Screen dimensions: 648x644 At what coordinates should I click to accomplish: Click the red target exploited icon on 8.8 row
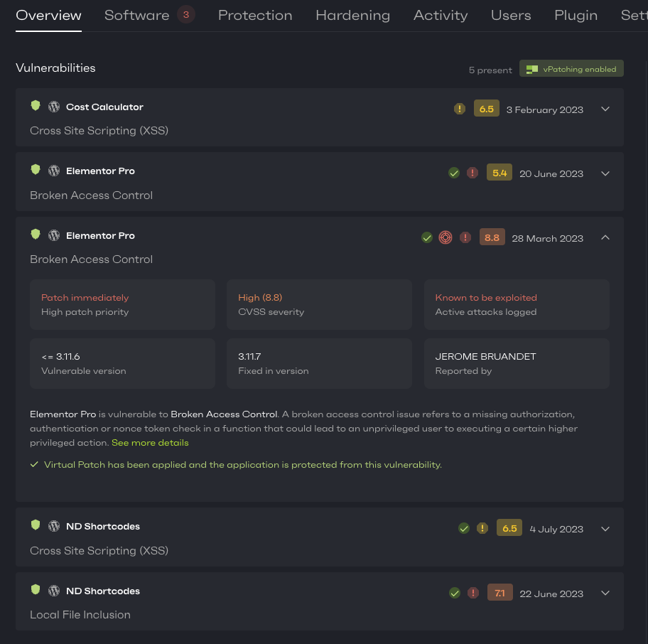445,238
